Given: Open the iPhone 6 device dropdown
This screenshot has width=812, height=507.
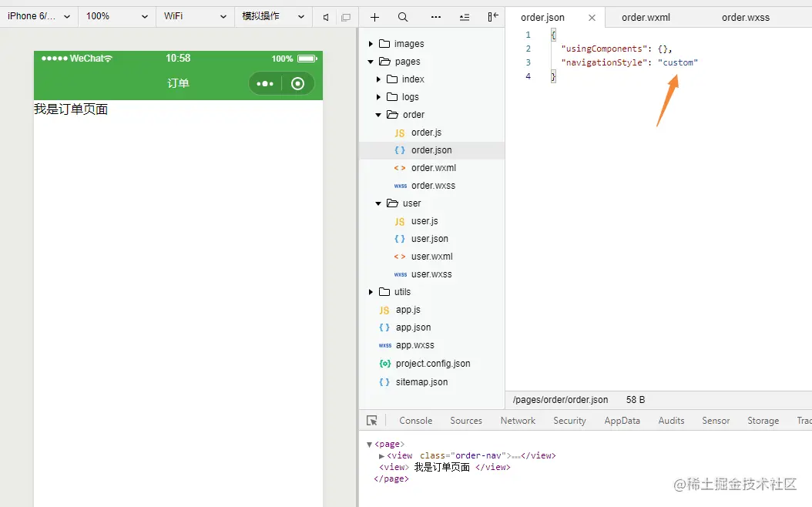Looking at the screenshot, I should point(39,17).
